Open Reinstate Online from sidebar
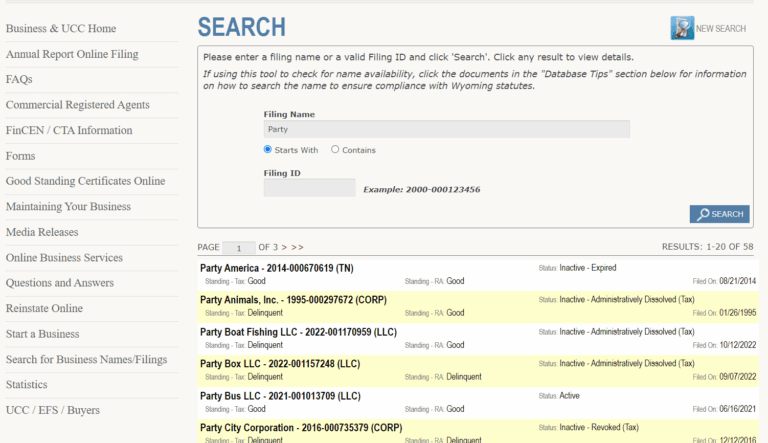This screenshot has width=768, height=443. (x=44, y=308)
